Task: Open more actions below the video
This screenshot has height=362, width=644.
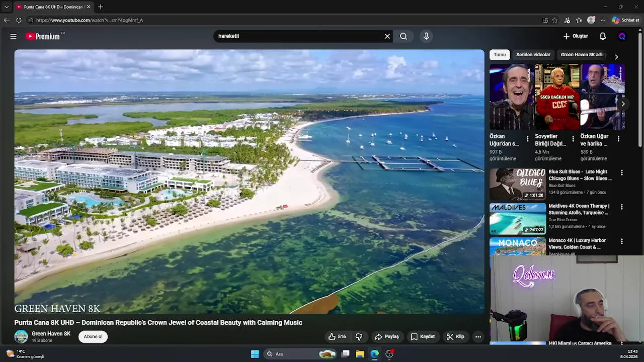Action: [478, 337]
